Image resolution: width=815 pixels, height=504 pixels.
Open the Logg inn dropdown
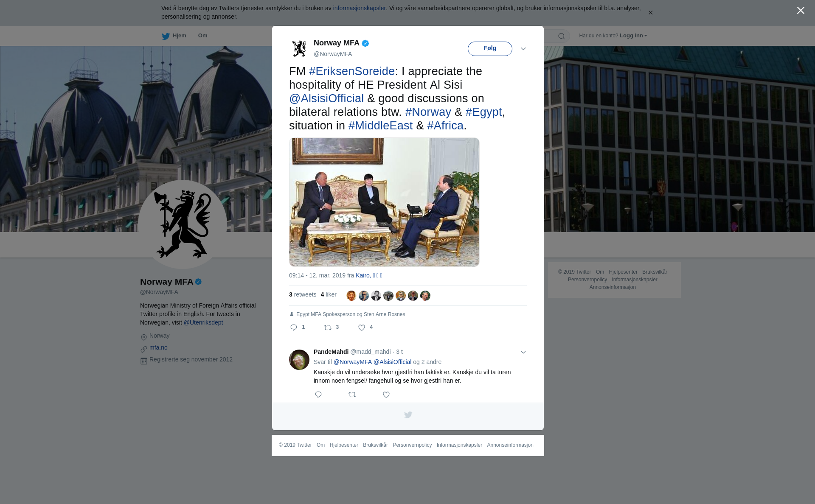(633, 36)
